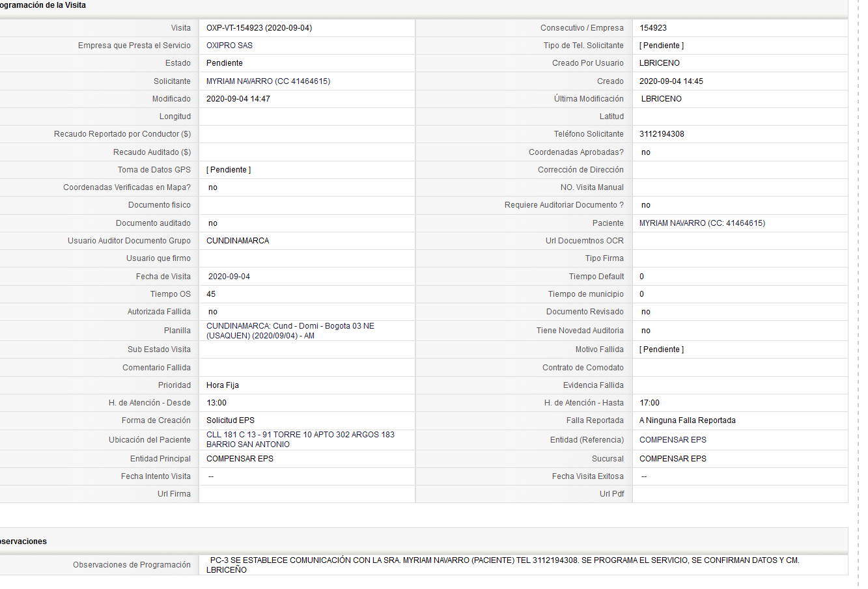Screen dimensions: 868x589
Task: Click the Empresa que Presta el Servicio label
Action: pos(134,46)
